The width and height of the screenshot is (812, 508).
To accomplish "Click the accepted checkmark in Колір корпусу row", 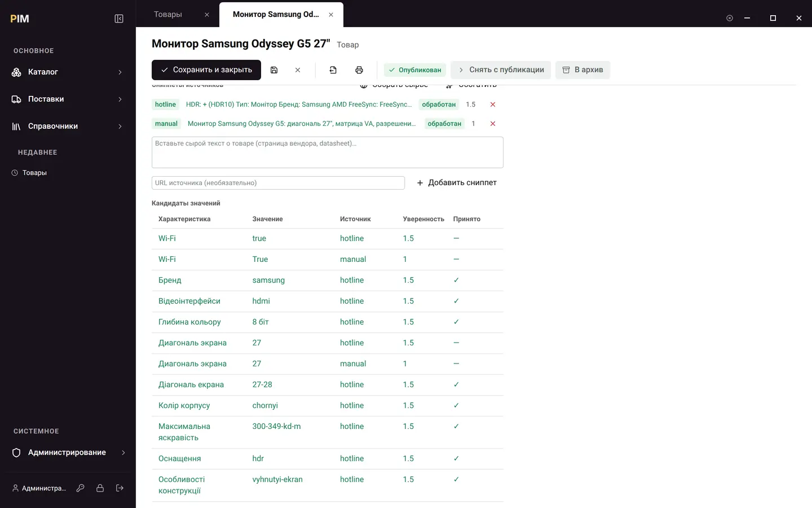I will [x=456, y=406].
